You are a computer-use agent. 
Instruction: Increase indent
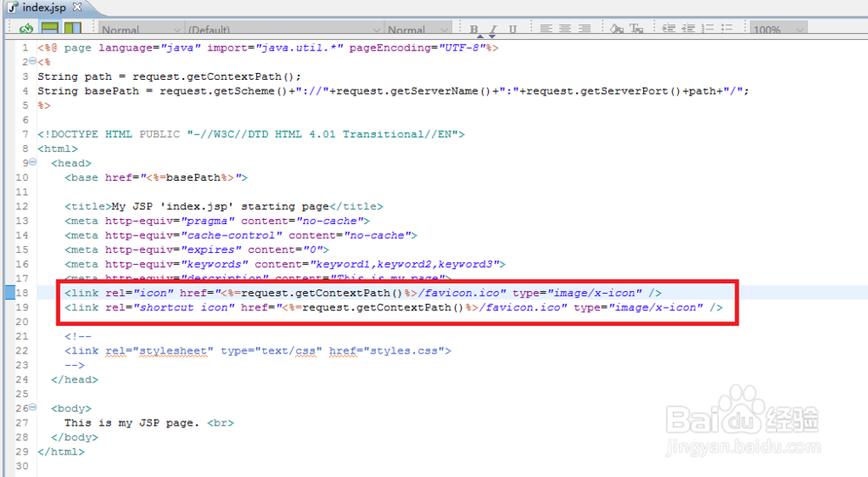[x=668, y=29]
